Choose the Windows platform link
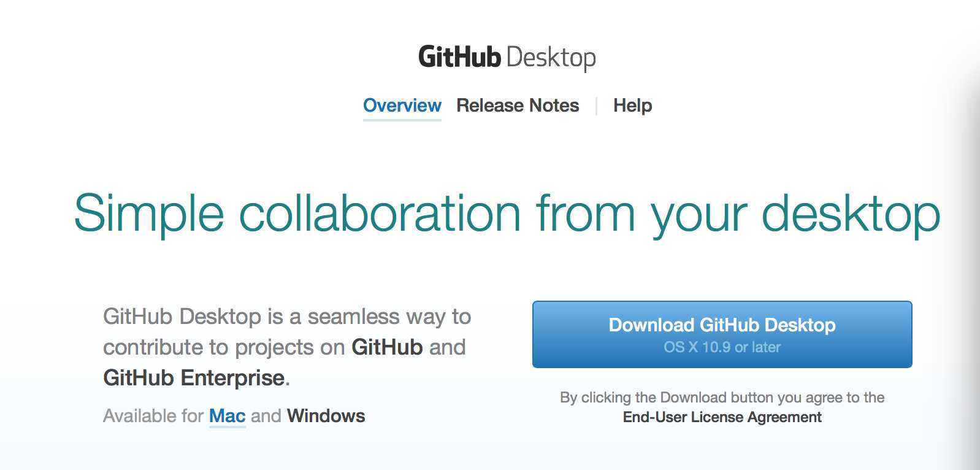980x470 pixels. tap(326, 416)
